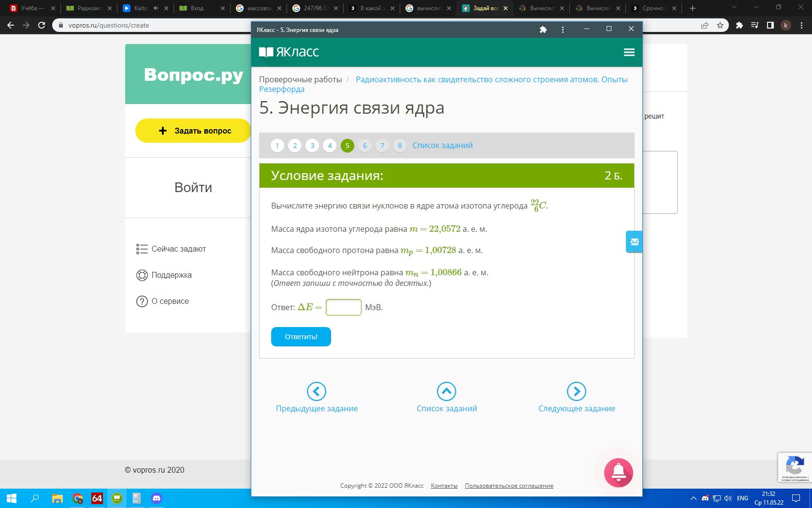This screenshot has height=508, width=812.
Task: Select task number 6
Action: click(x=365, y=146)
